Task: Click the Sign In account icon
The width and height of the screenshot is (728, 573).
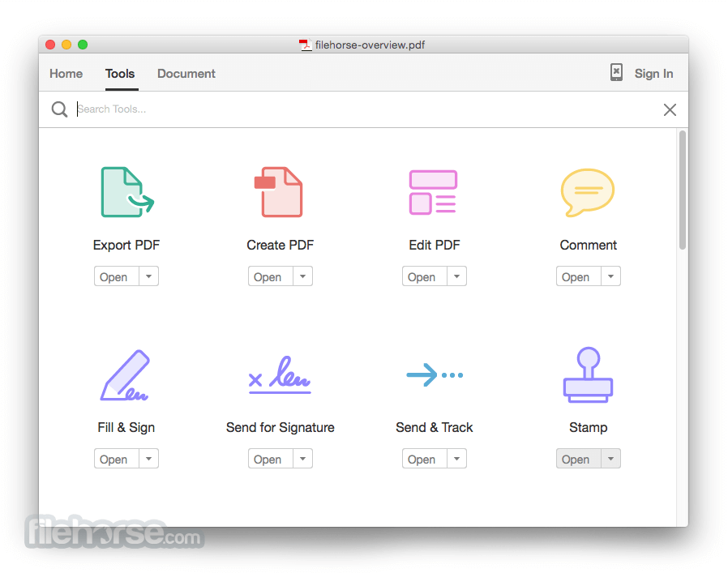Action: 615,72
